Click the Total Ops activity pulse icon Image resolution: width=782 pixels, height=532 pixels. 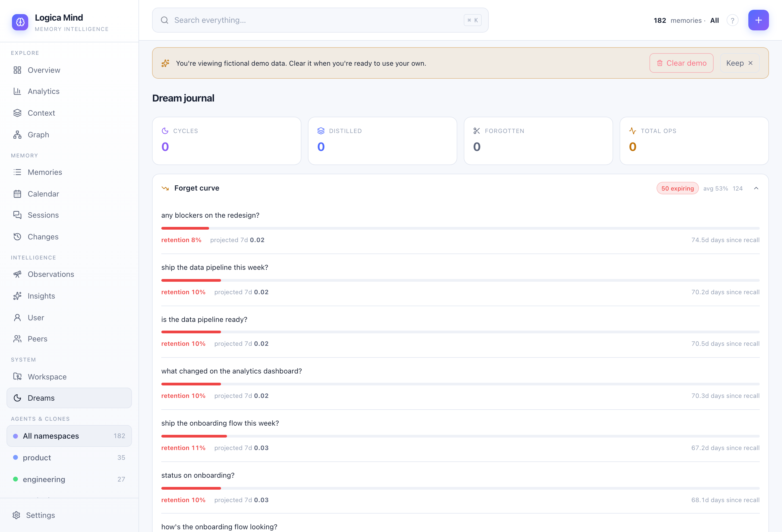click(633, 131)
